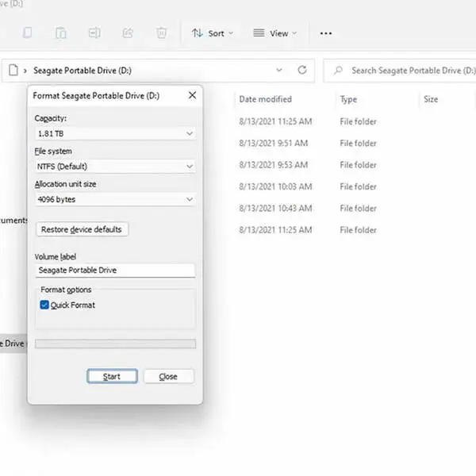This screenshot has height=476, width=476.
Task: Click Restore device defaults button
Action: [x=83, y=229]
